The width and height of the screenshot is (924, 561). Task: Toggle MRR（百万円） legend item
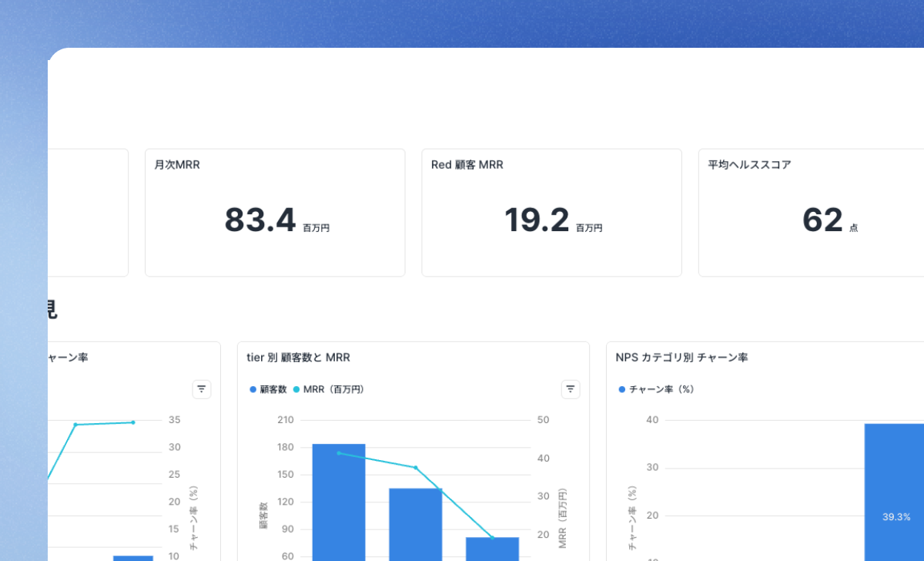pyautogui.click(x=330, y=390)
